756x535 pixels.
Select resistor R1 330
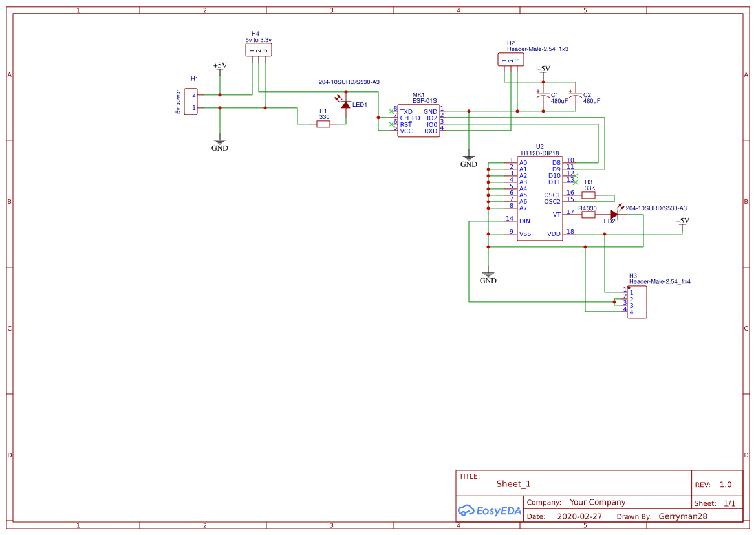click(322, 123)
